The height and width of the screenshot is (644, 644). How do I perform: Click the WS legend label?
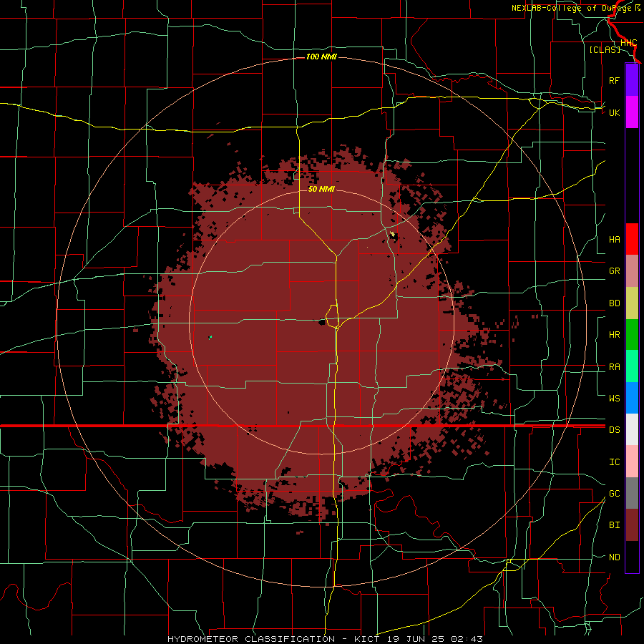[615, 398]
